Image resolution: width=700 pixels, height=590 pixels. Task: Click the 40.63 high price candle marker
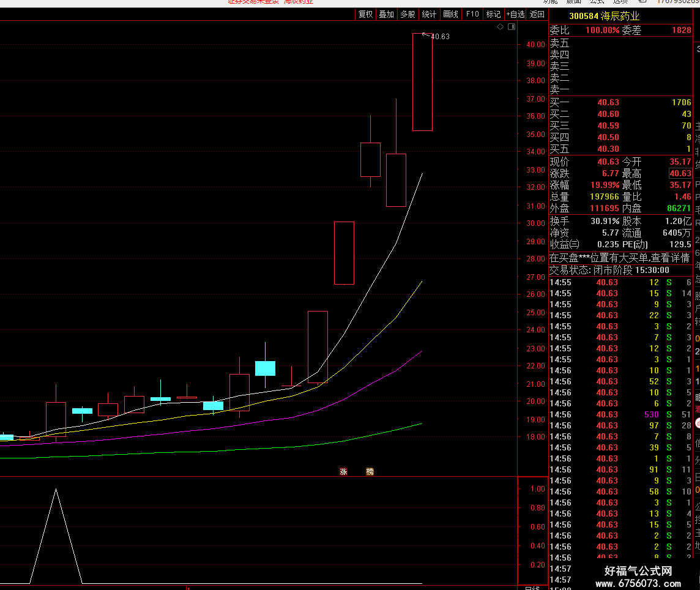pos(440,37)
